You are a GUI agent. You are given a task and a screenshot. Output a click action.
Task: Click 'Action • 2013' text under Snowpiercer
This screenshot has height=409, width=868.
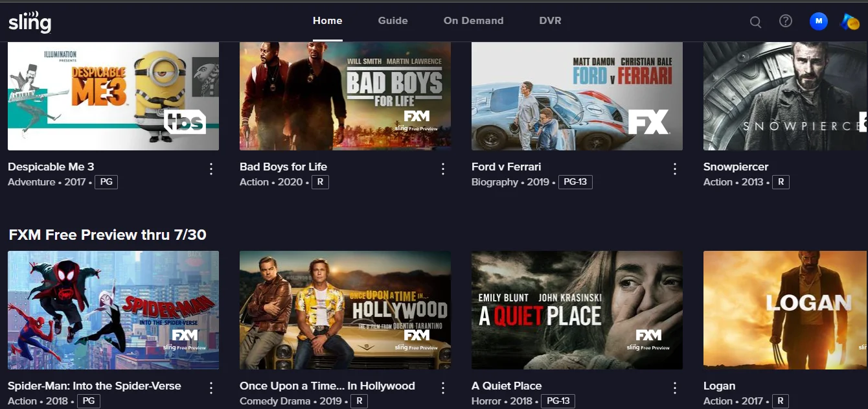(x=733, y=182)
